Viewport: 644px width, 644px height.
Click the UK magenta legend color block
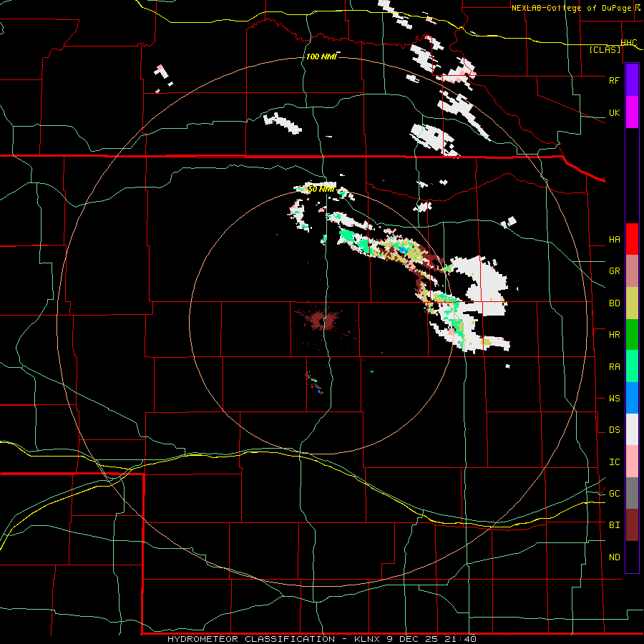click(x=632, y=112)
